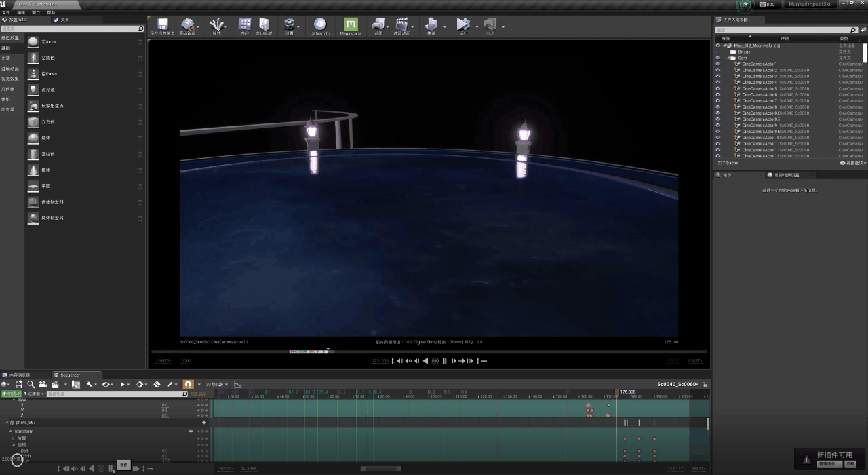Open the Blueprints (蓝图) toolbar icon

point(379,24)
